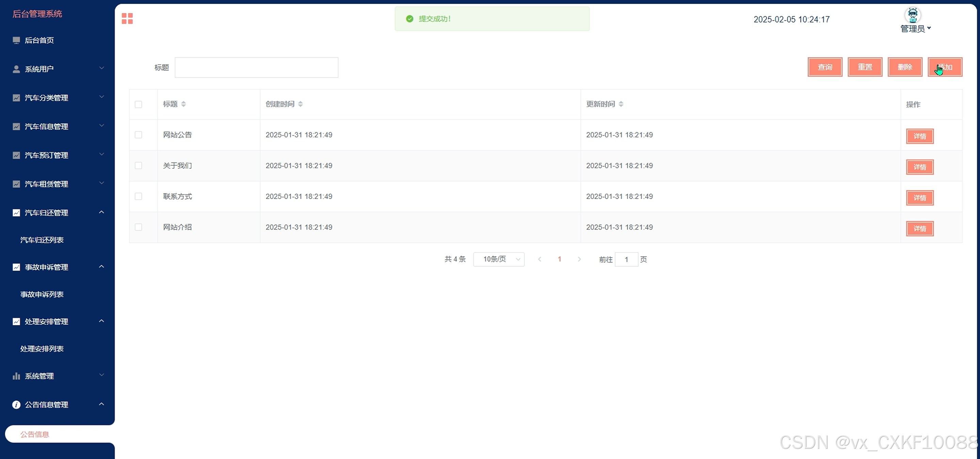
Task: Toggle the select-all header checkbox
Action: 139,104
